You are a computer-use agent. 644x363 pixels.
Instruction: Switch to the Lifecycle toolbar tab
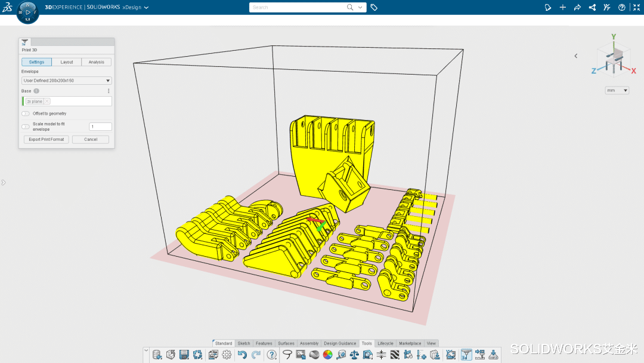[385, 343]
